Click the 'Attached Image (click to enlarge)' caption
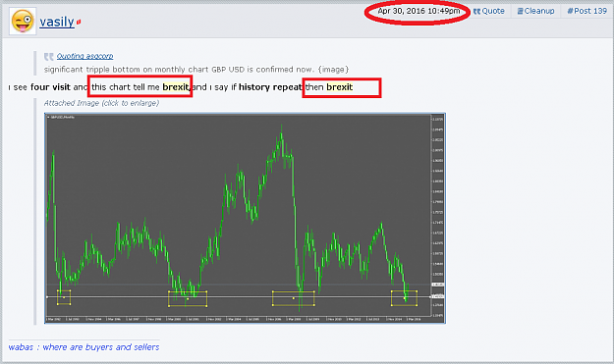 click(x=101, y=103)
